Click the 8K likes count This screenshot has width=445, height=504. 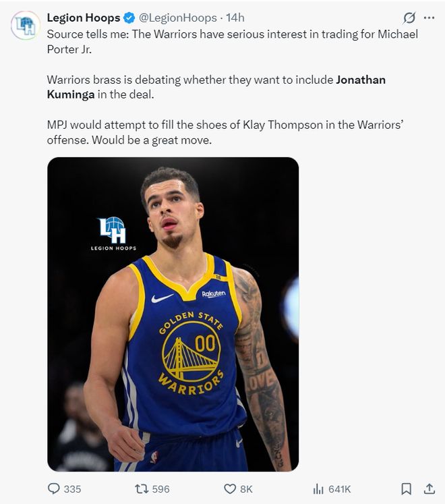pyautogui.click(x=246, y=489)
